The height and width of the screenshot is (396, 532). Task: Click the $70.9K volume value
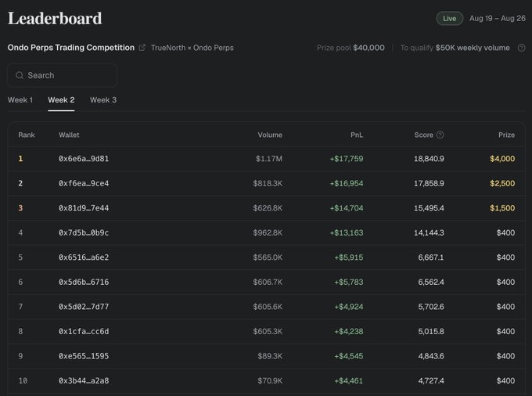(x=270, y=380)
